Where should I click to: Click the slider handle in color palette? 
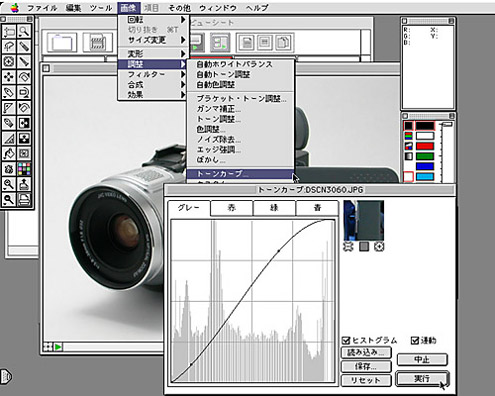click(446, 125)
